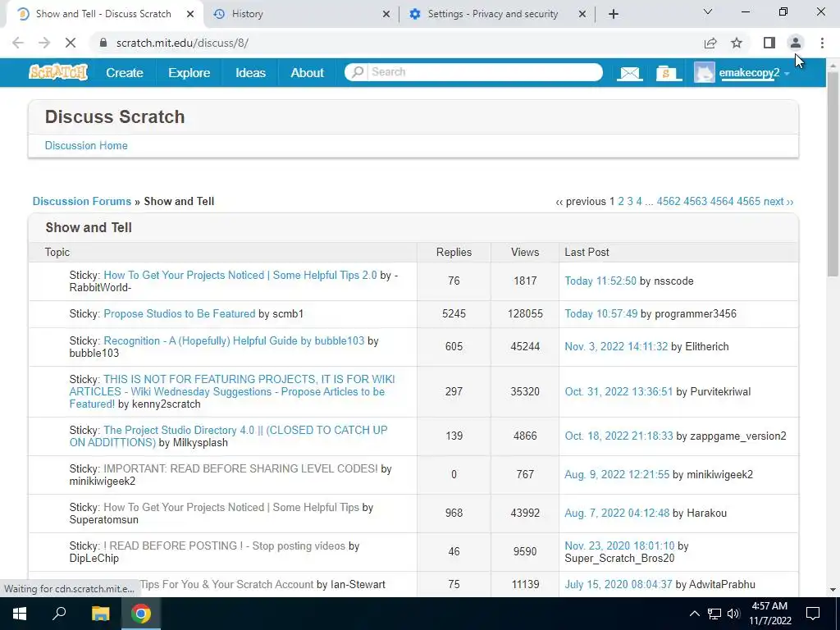The image size is (840, 630).
Task: Jump to page 4562
Action: pos(669,202)
